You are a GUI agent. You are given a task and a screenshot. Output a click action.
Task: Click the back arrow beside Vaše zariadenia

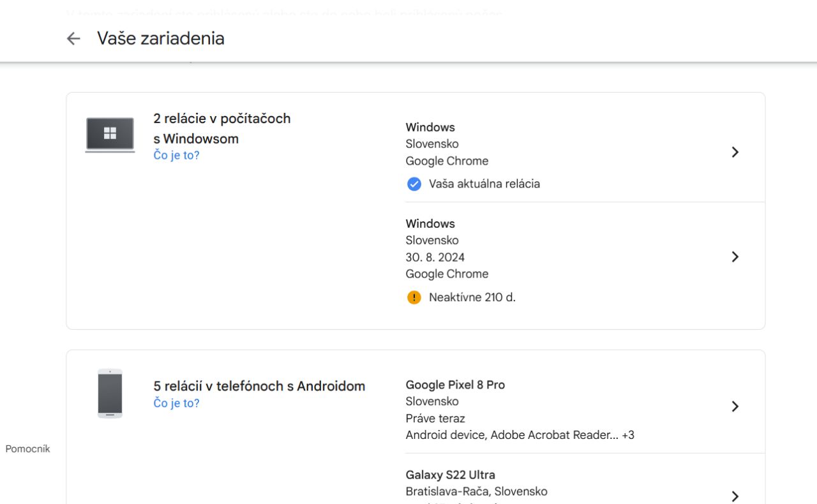tap(73, 38)
